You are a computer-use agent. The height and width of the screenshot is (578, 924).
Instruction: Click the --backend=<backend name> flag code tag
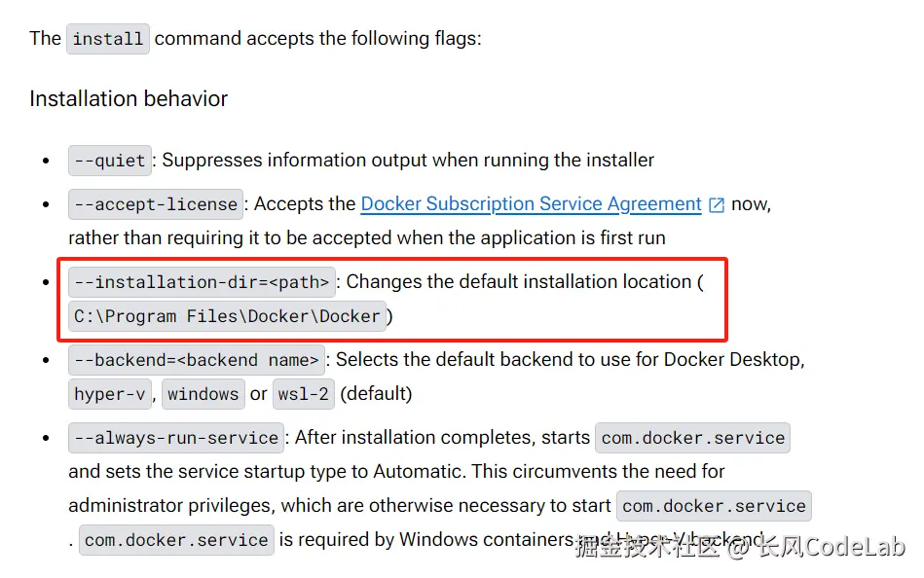coord(197,360)
